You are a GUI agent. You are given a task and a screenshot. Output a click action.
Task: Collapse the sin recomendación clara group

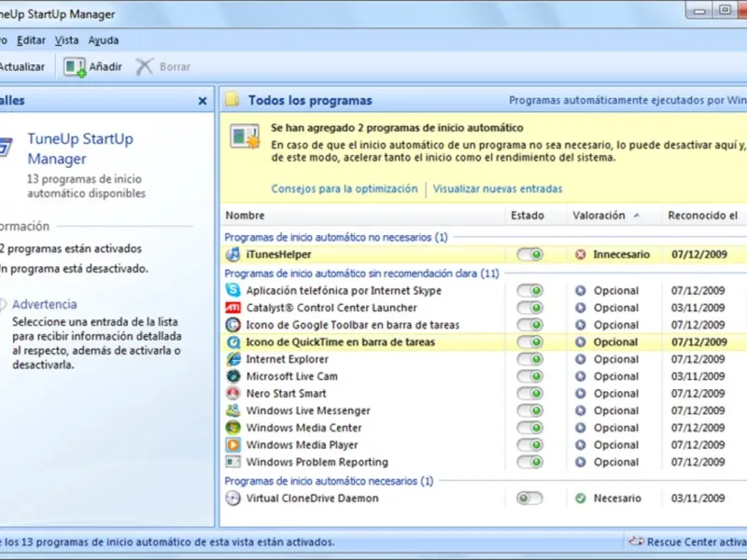(361, 273)
